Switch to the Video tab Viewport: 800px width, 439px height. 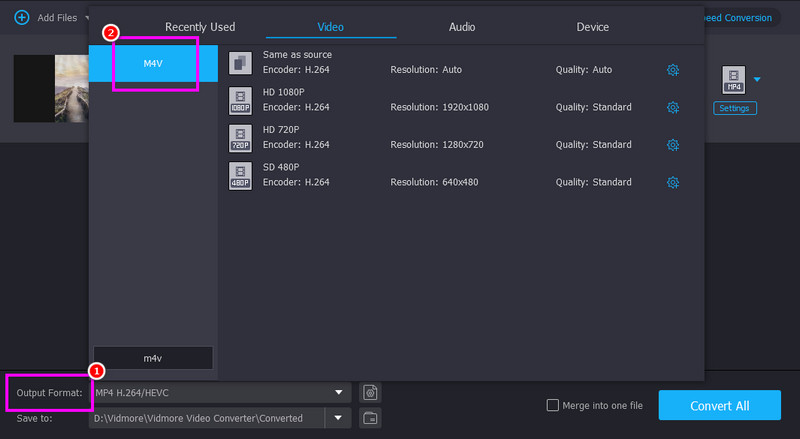(331, 27)
